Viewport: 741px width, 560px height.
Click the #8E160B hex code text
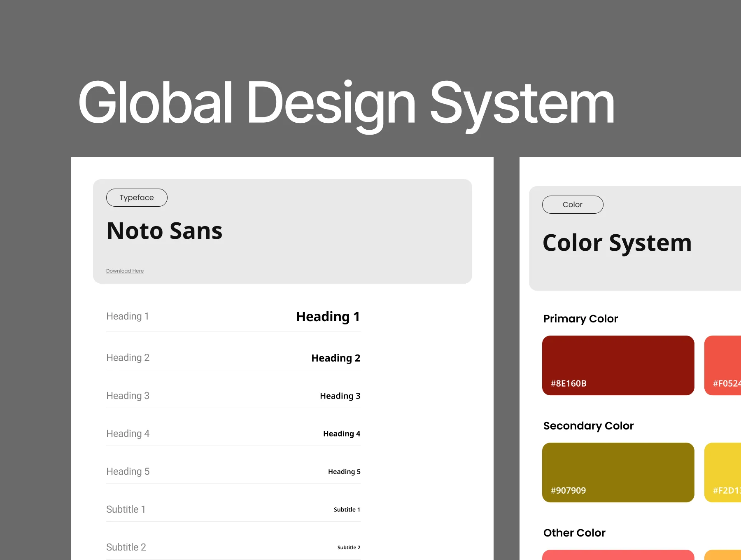pyautogui.click(x=569, y=384)
